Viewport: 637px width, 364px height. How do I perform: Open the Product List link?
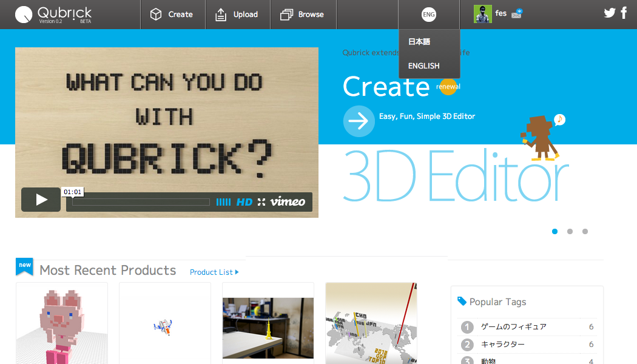pos(214,272)
